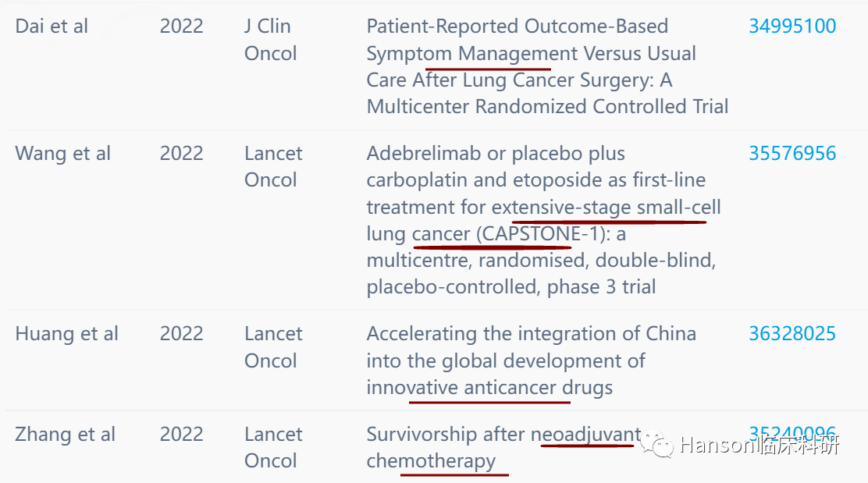The image size is (868, 483).
Task: Select the author cell Huang et al
Action: (66, 334)
